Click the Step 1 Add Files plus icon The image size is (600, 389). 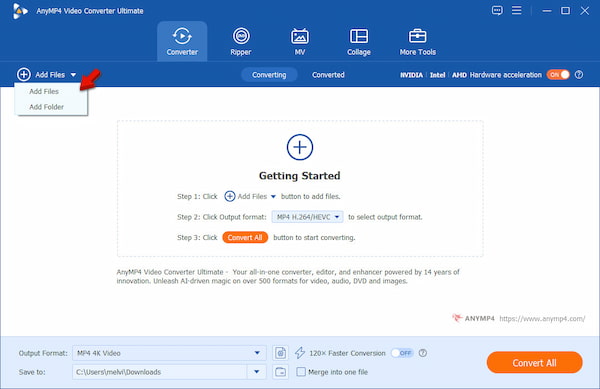[x=230, y=196]
